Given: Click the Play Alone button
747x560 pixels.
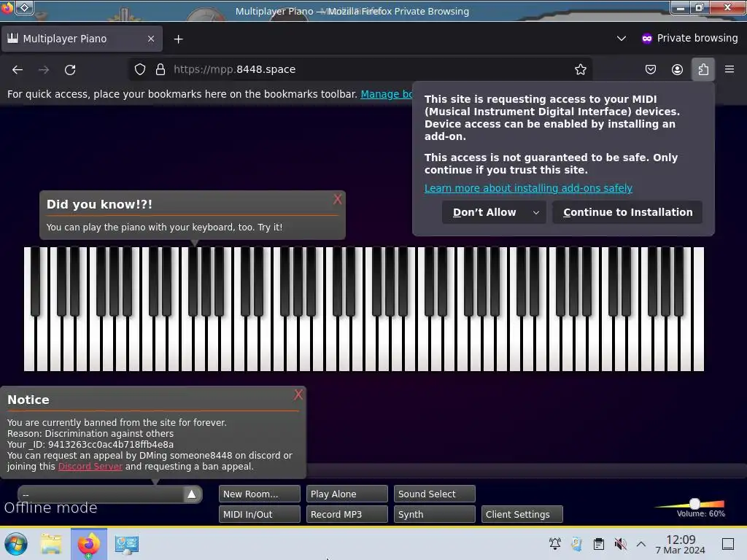Looking at the screenshot, I should point(347,494).
